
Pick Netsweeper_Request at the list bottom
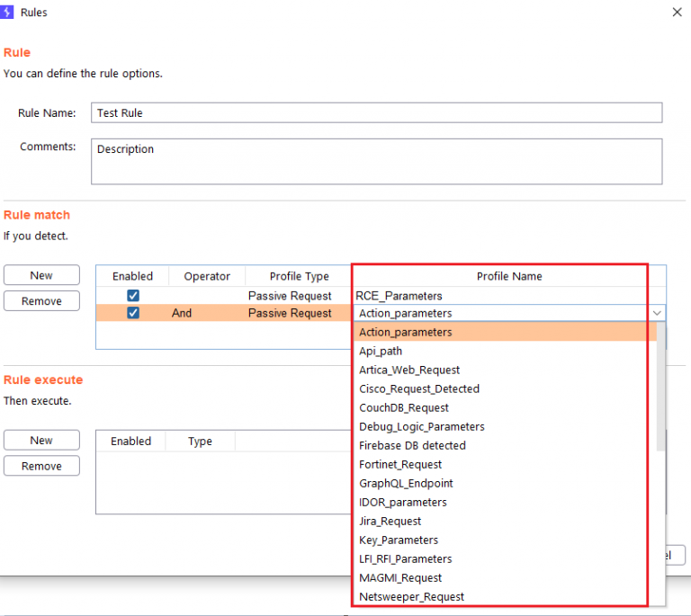tap(411, 596)
